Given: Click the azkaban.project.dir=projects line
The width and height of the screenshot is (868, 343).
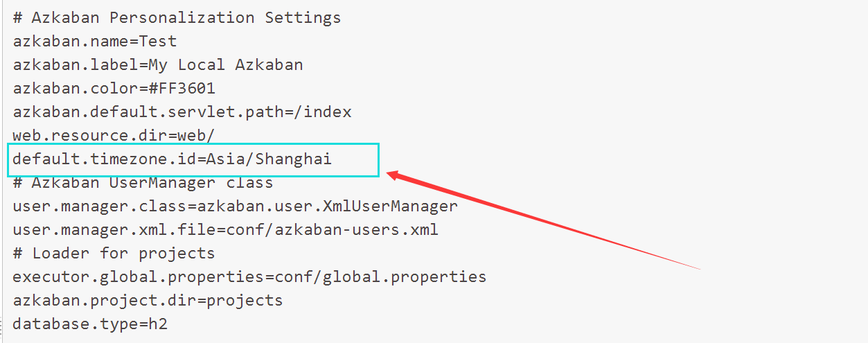Looking at the screenshot, I should tap(148, 301).
